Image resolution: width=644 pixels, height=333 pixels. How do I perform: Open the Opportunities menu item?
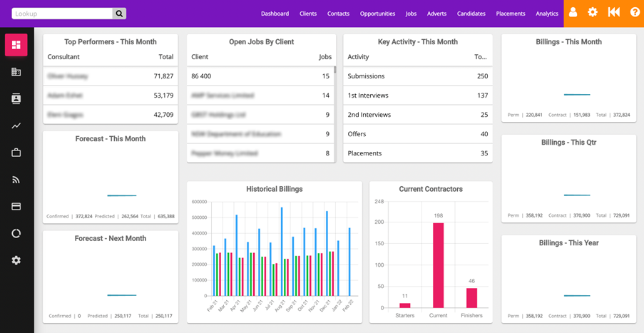click(x=377, y=14)
